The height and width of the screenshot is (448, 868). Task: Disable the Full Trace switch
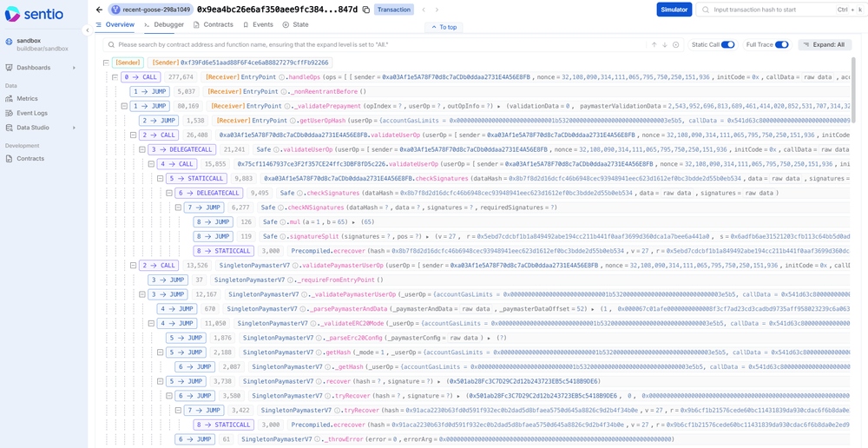click(781, 44)
